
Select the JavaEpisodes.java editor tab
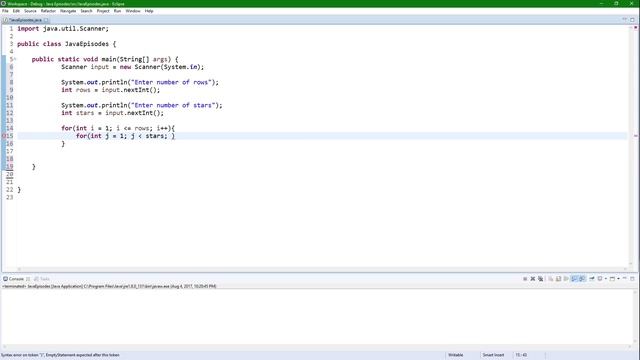tap(25, 20)
